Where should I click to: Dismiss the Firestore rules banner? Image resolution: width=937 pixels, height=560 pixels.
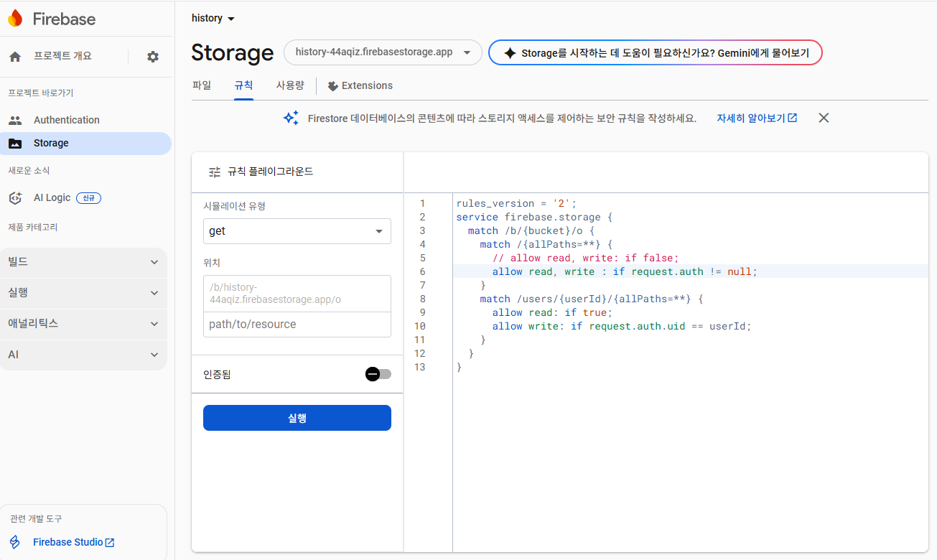coord(824,118)
